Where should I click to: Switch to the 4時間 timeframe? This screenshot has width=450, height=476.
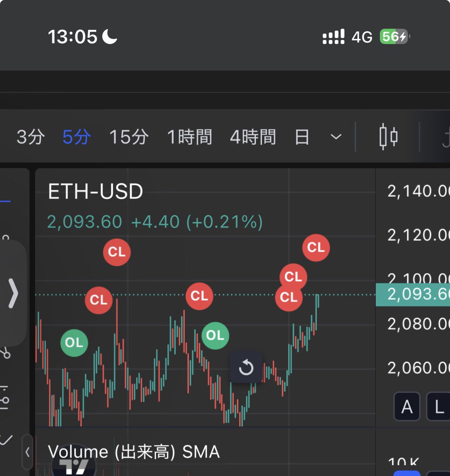pos(253,137)
